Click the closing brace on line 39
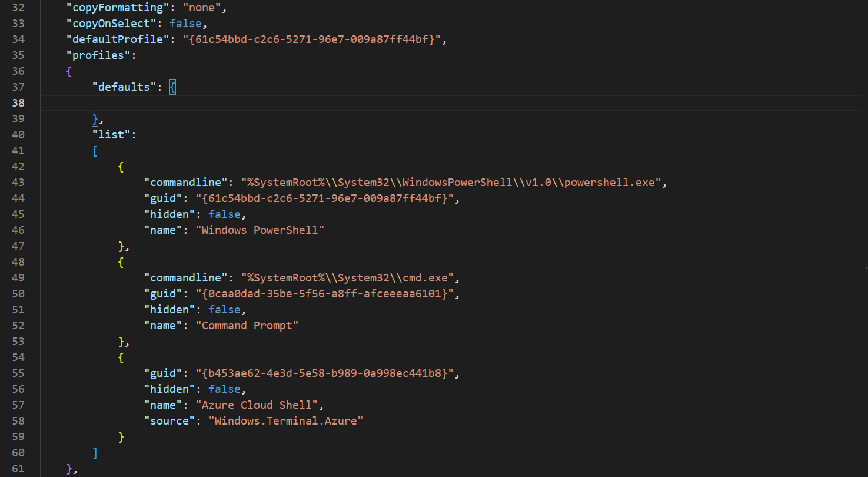Screen dimensions: 868x477 pyautogui.click(x=95, y=120)
